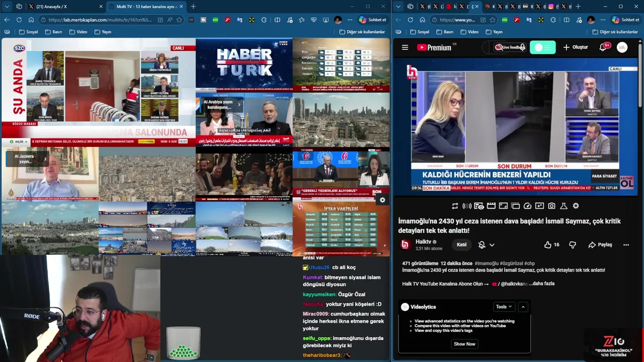Viewport: 644px width, 362px height.
Task: Favorite the mertskaplan Multi TV page
Action: (179, 20)
